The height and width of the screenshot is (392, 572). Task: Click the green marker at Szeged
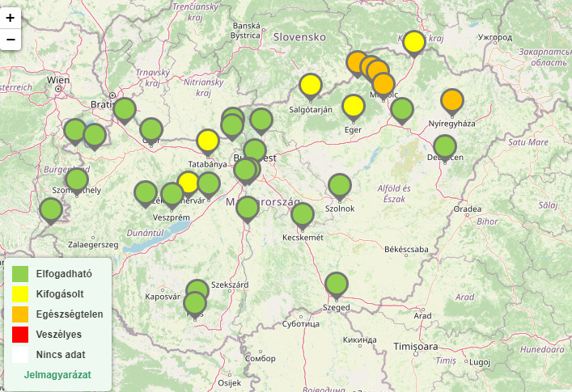coord(336,284)
